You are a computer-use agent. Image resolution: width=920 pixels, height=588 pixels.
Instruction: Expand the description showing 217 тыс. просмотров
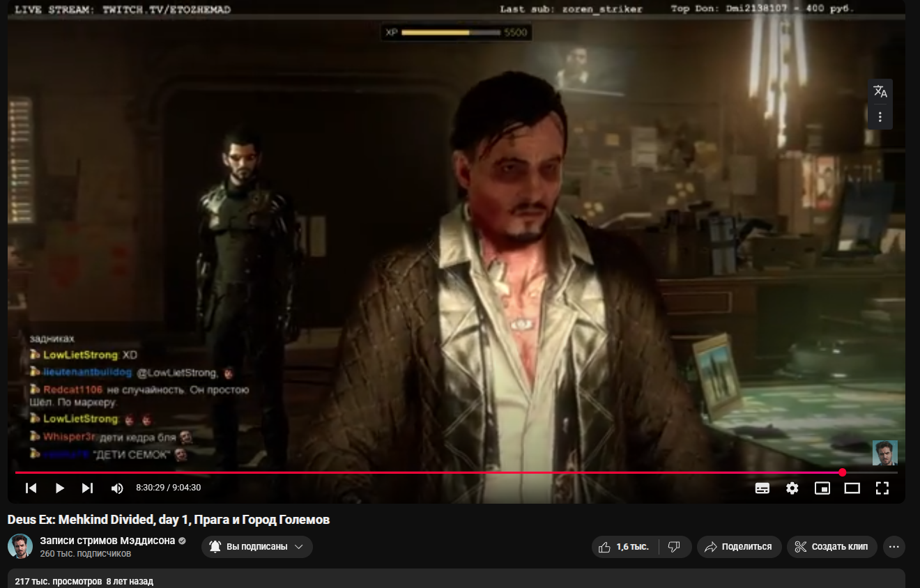click(457, 578)
